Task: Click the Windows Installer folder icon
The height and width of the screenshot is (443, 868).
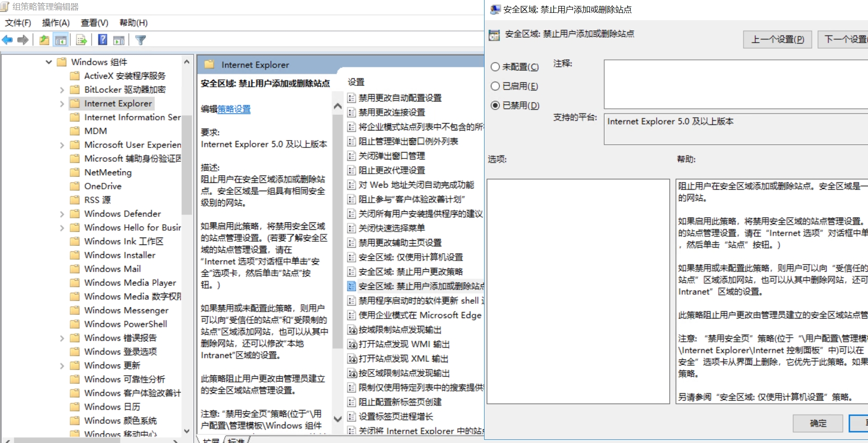Action: click(x=74, y=255)
